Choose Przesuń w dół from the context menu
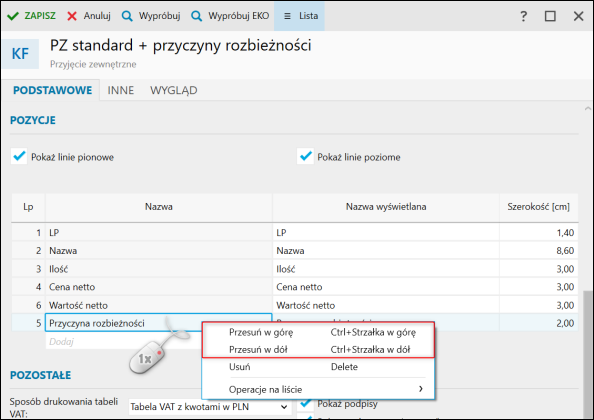The width and height of the screenshot is (594, 420). coord(318,349)
